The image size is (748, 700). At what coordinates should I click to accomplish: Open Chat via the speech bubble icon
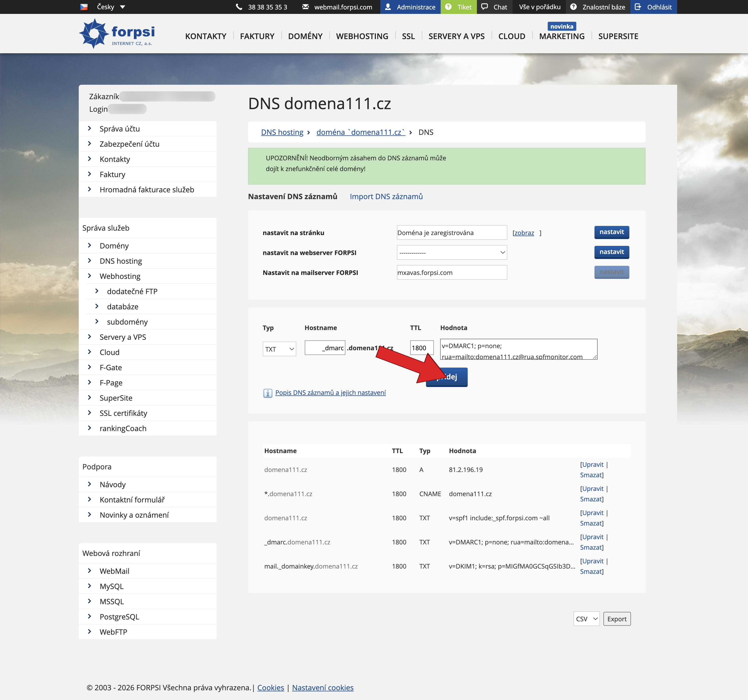click(x=485, y=7)
